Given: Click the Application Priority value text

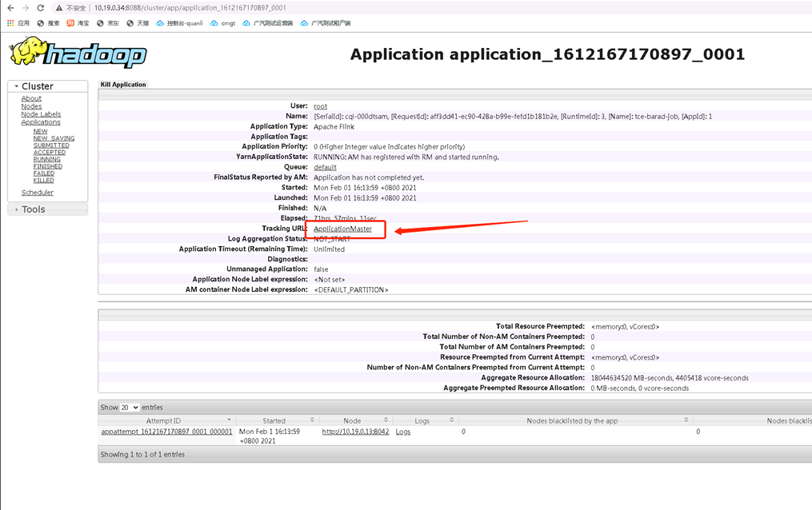Looking at the screenshot, I should pyautogui.click(x=390, y=147).
